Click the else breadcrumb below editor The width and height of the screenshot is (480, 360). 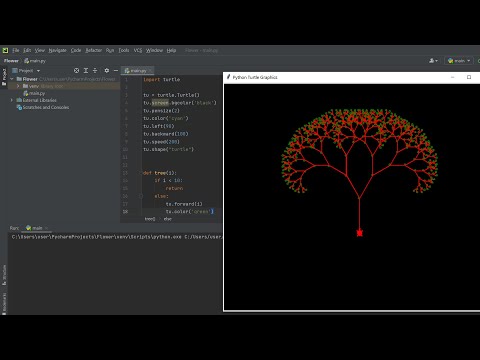point(168,219)
